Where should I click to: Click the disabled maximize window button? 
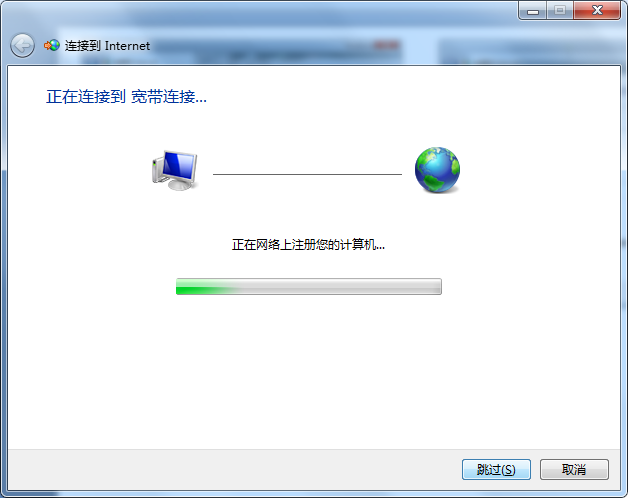[560, 10]
